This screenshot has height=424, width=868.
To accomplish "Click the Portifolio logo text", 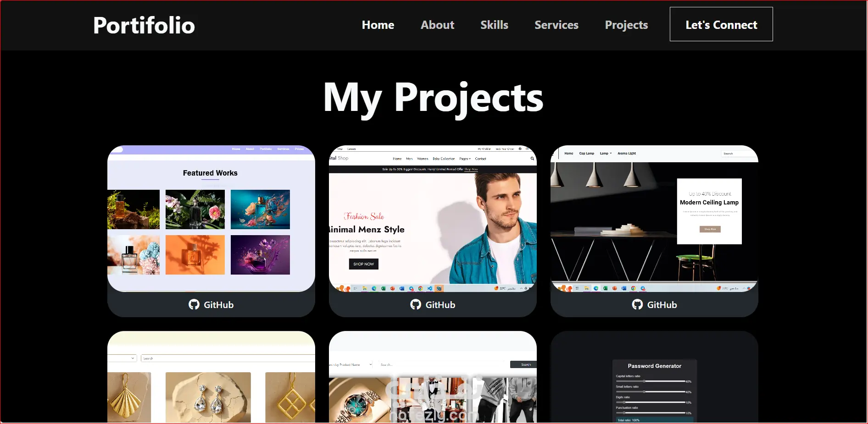I will [144, 25].
